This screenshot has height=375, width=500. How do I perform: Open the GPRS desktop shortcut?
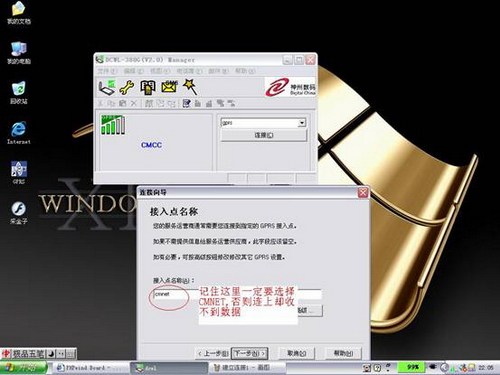pos(19,173)
